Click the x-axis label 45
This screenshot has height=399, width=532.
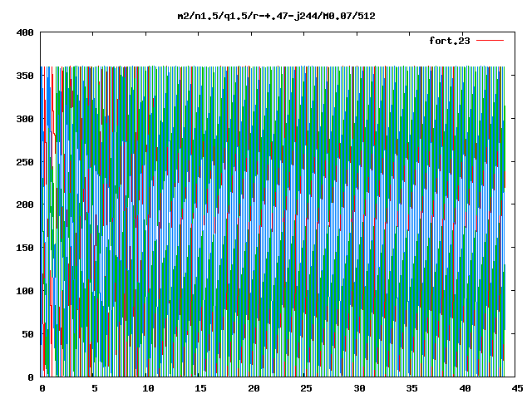pyautogui.click(x=517, y=388)
